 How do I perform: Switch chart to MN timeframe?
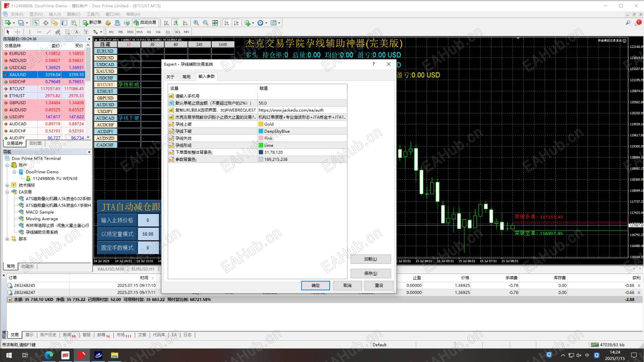[186, 32]
